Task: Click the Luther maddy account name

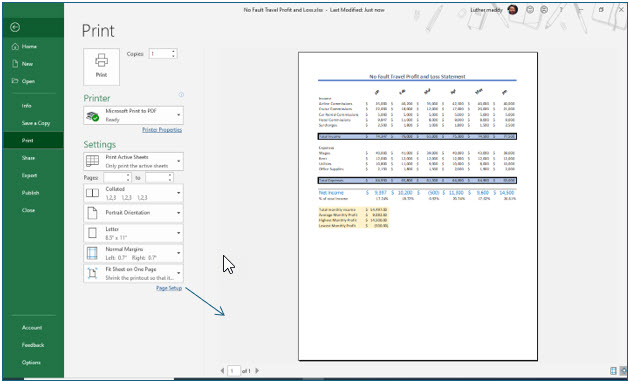Action: [x=486, y=10]
